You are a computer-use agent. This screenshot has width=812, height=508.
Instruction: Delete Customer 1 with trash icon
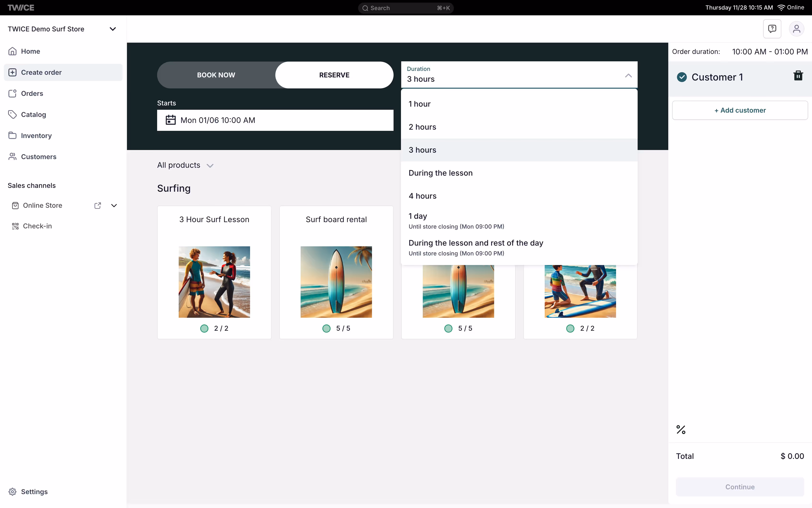798,75
